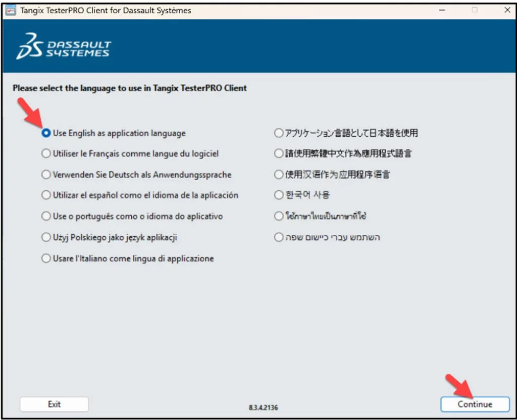Select Thai as the application language
Viewport: 517px width, 420px height.
[278, 216]
